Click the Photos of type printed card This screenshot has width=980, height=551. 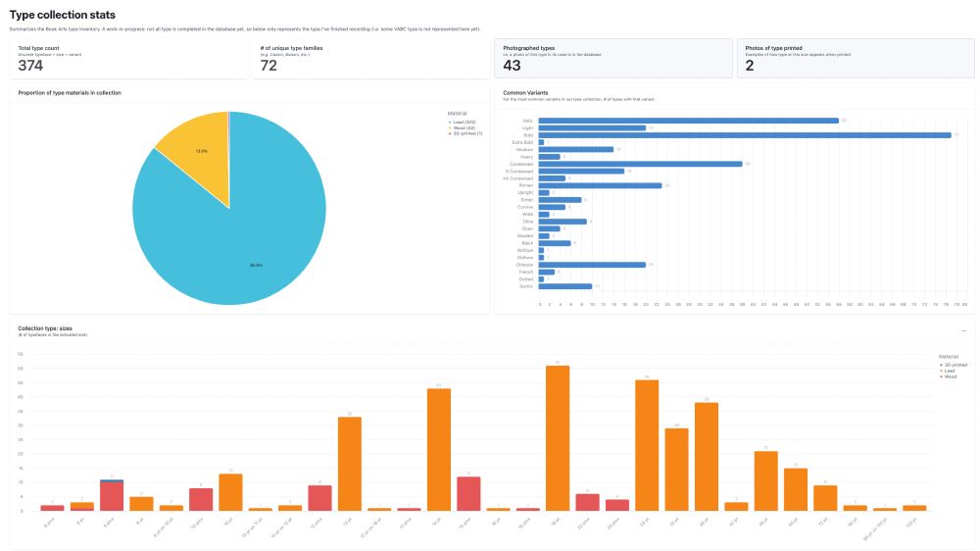point(855,59)
